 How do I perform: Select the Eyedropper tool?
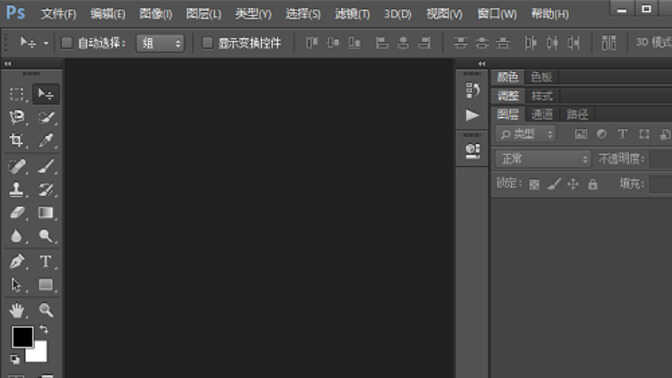(45, 141)
